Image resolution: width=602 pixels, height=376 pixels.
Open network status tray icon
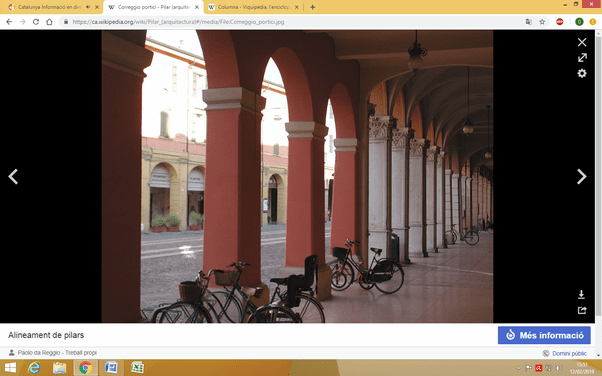(549, 368)
